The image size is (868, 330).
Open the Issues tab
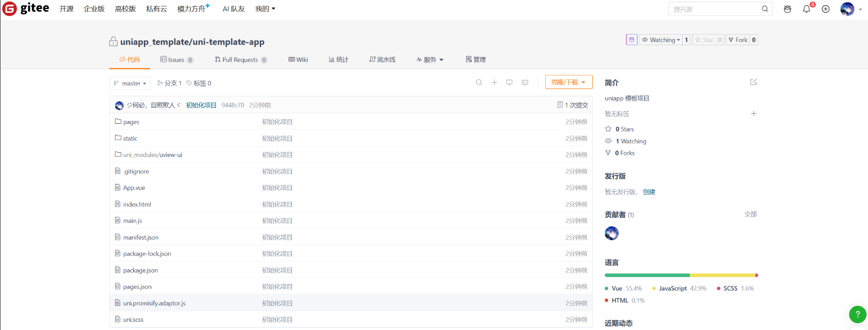click(177, 60)
